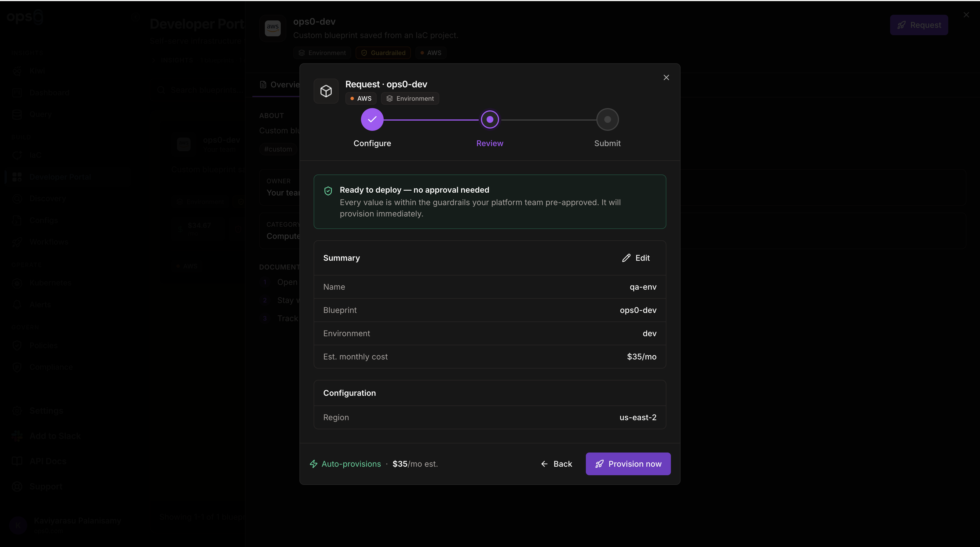
Task: Click the Region us-east-2 configuration row
Action: [490, 417]
